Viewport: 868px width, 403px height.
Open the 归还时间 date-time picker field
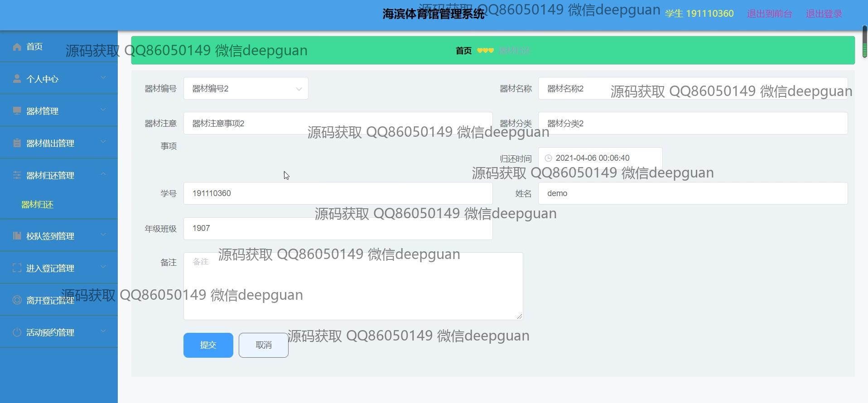[x=600, y=158]
